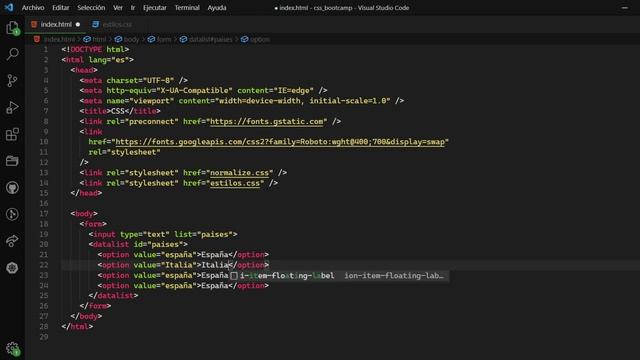Accept the i-item-floating-label suggestion

coord(287,276)
